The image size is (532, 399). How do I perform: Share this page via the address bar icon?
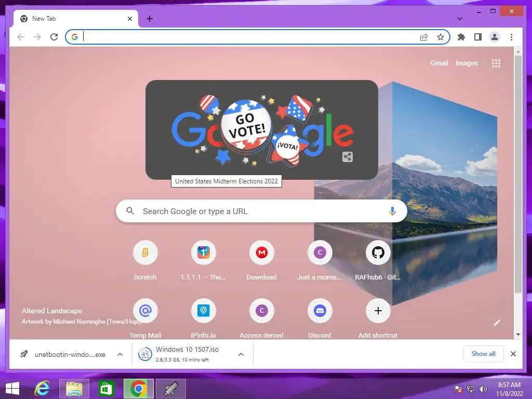[x=424, y=37]
